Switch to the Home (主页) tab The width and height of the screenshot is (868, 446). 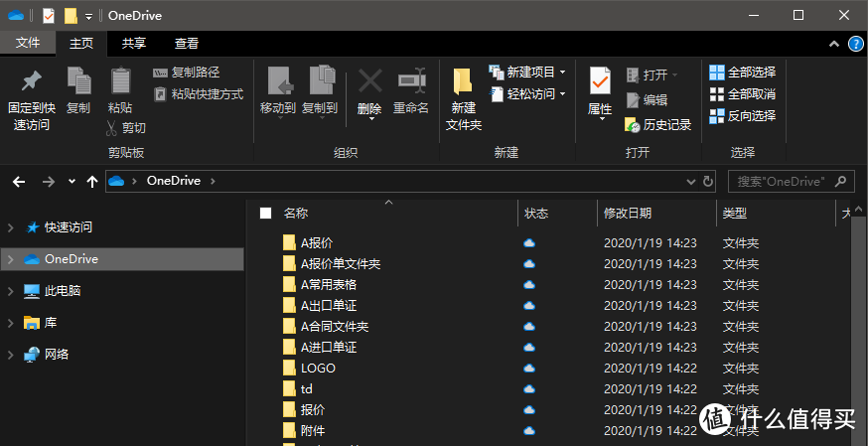(x=81, y=43)
